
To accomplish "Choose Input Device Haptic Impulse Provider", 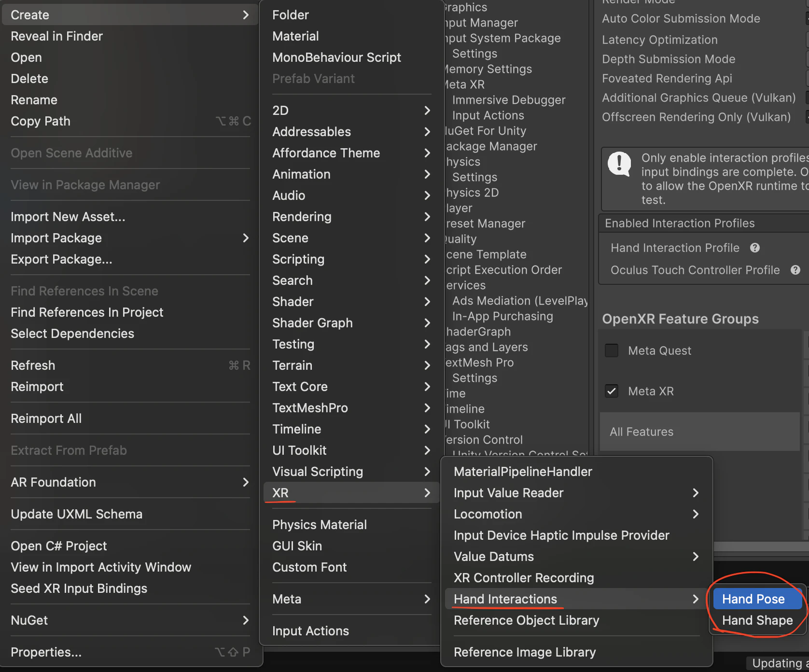I will coord(577,535).
